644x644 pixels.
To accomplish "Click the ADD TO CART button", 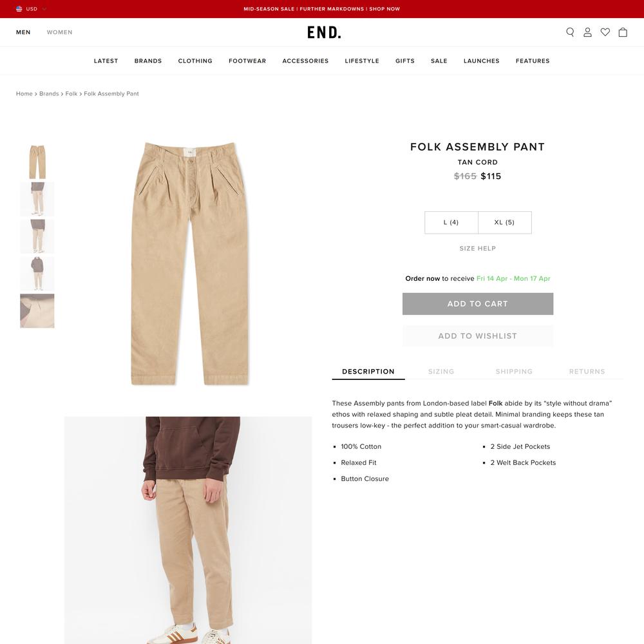I will 478,304.
